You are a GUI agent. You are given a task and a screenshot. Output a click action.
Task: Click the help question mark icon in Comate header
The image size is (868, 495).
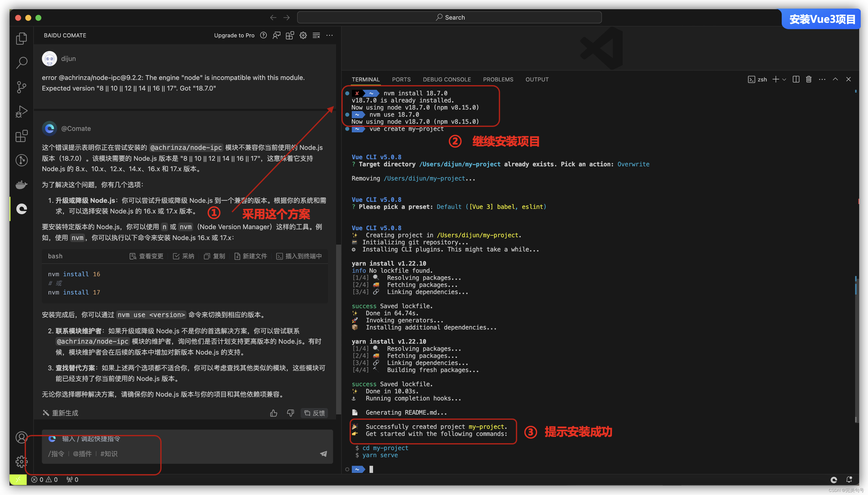click(264, 35)
